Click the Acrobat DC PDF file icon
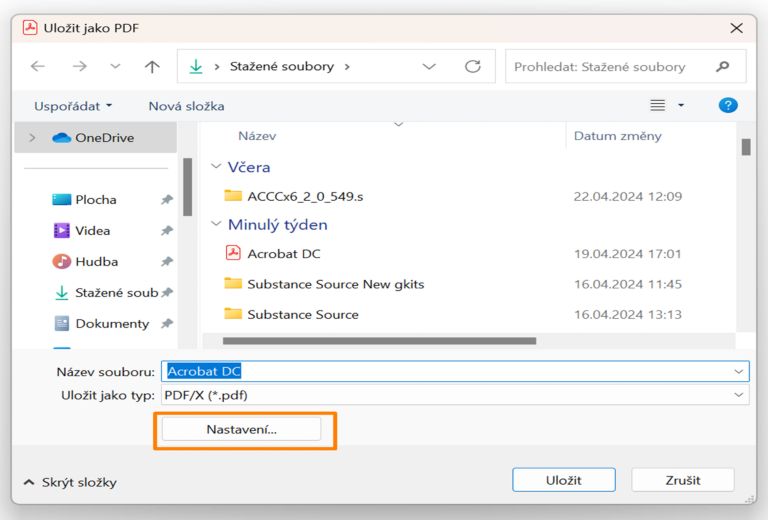 [233, 253]
